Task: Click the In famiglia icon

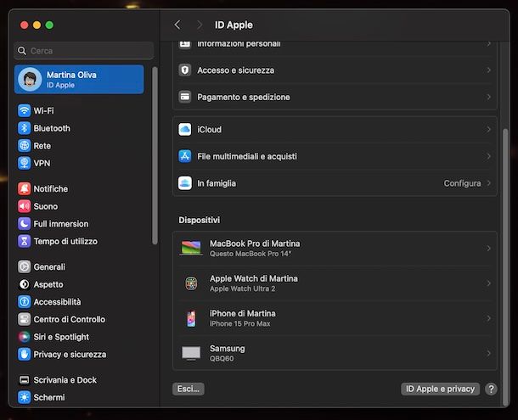Action: pyautogui.click(x=184, y=183)
